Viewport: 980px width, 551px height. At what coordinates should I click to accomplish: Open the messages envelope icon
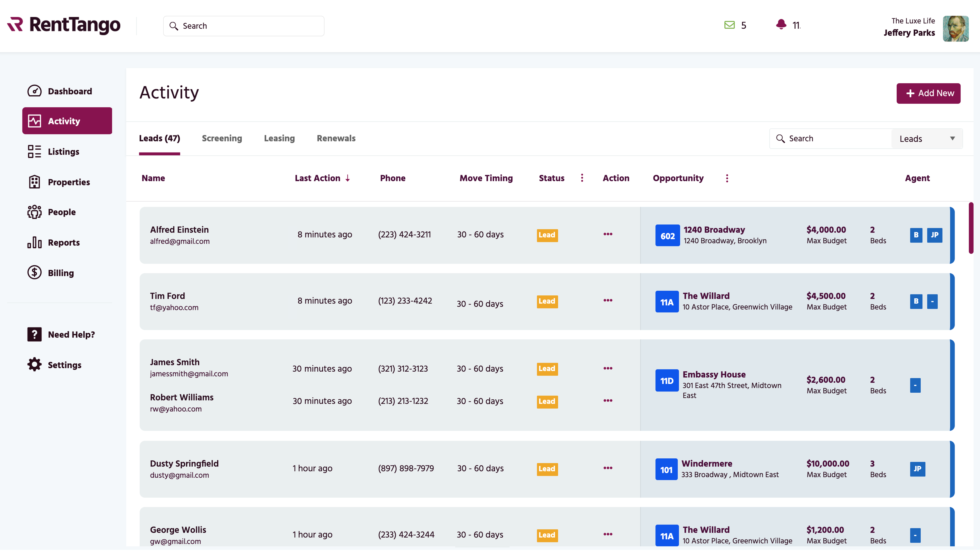[x=729, y=25]
